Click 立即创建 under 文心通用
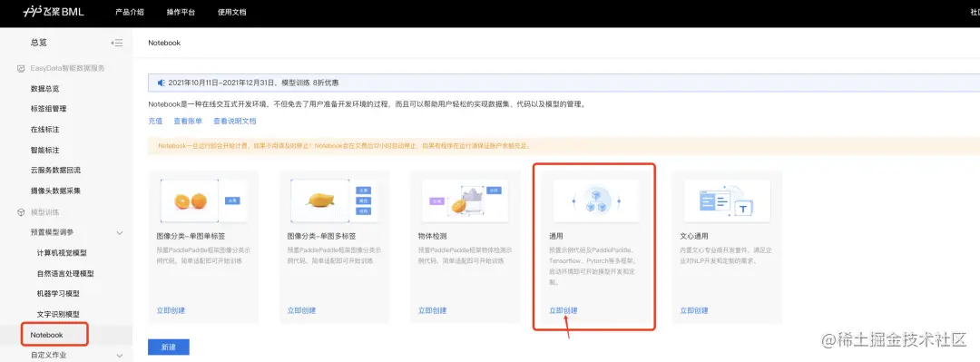980x362 pixels. click(x=694, y=310)
